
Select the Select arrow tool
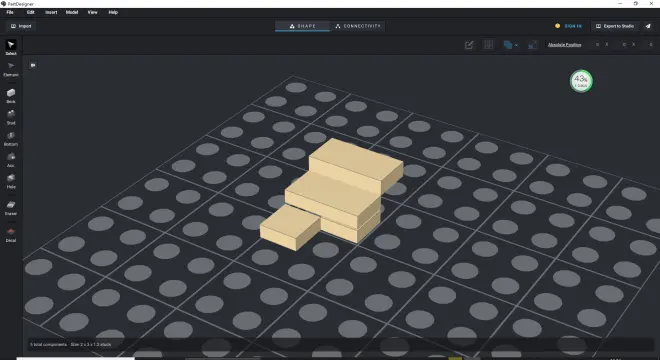(11, 47)
